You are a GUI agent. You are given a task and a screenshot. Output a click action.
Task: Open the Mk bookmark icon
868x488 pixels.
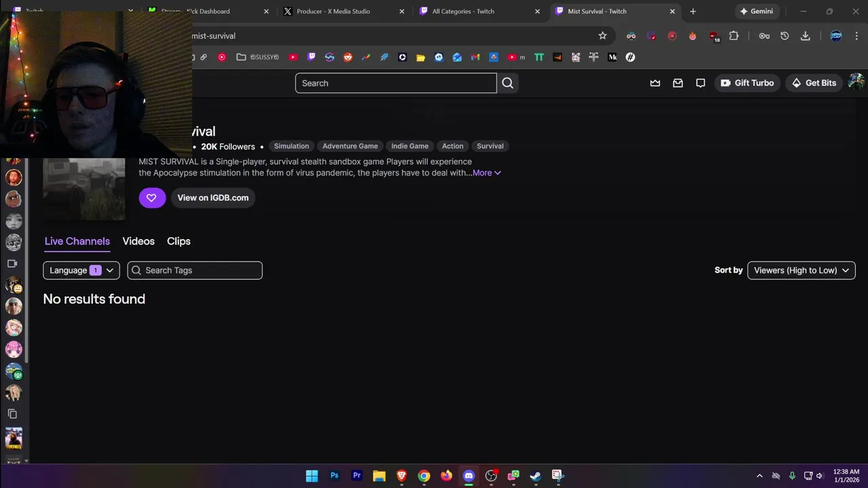(x=612, y=58)
